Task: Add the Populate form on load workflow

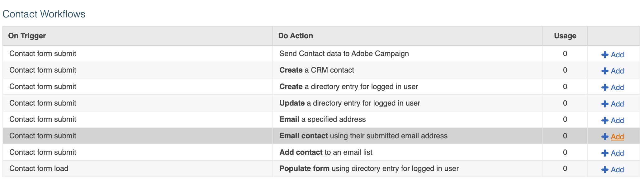Action: (x=617, y=170)
